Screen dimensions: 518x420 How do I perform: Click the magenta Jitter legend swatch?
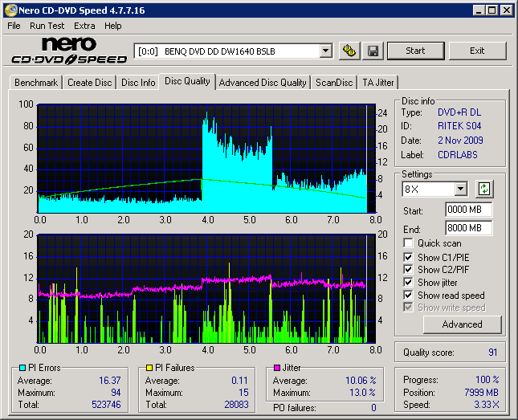point(276,368)
